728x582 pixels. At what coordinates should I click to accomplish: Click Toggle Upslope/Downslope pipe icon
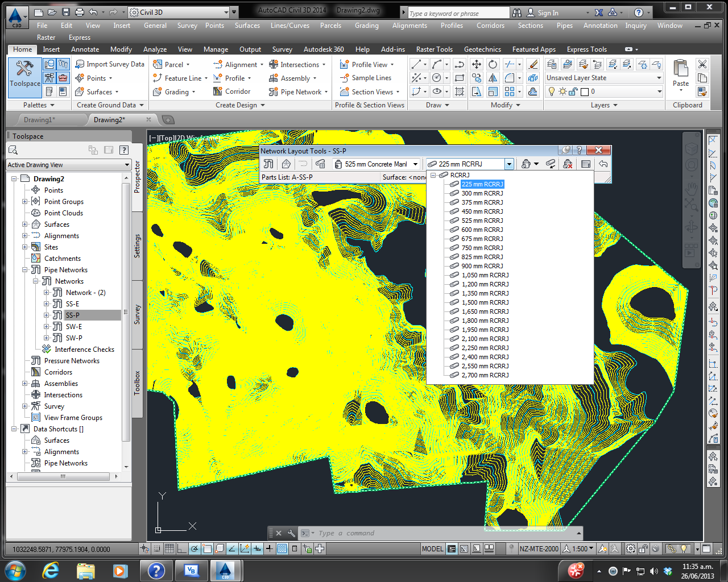[550, 164]
